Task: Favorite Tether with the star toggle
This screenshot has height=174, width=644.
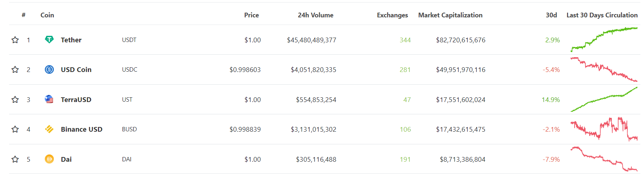Action: coord(15,40)
